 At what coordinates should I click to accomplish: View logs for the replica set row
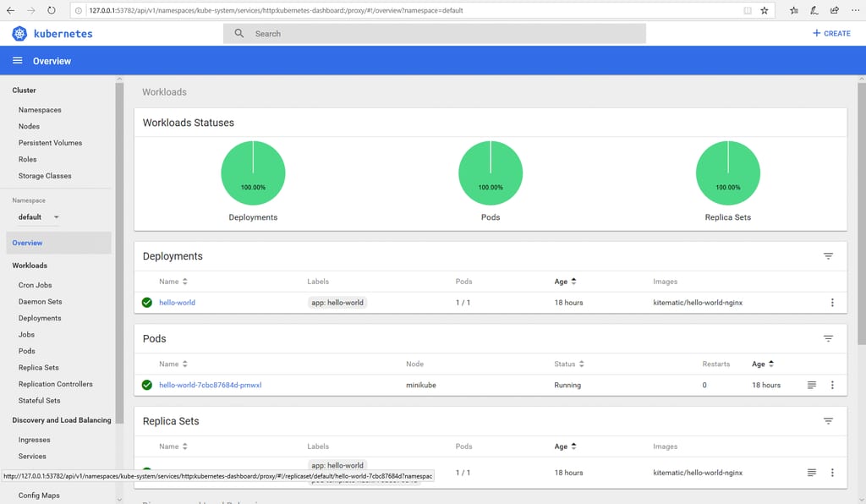click(811, 473)
